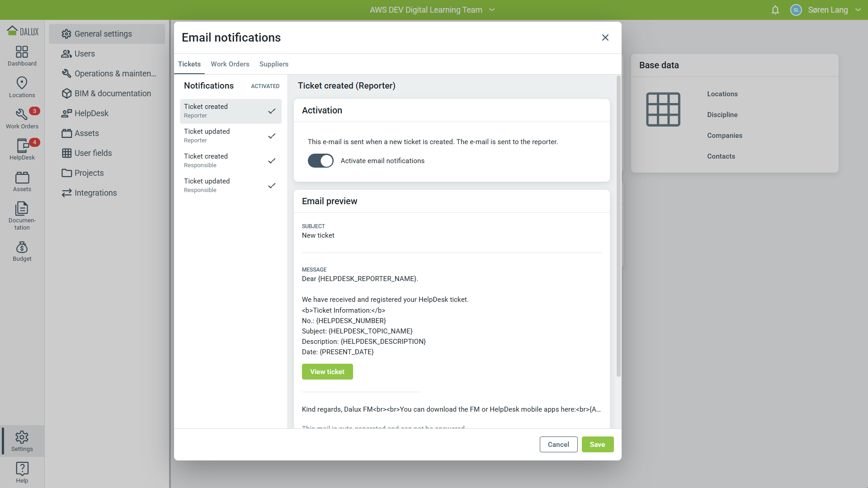Select the Locations icon in the sidebar
Image resolution: width=868 pixels, height=488 pixels.
[x=22, y=87]
